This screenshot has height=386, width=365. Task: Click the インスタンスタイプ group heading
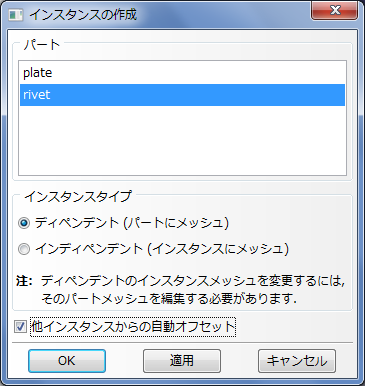(x=78, y=196)
